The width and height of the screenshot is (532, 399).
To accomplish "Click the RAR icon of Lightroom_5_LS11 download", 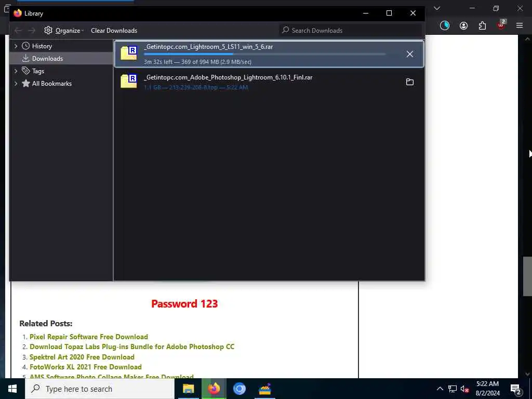I will [129, 53].
